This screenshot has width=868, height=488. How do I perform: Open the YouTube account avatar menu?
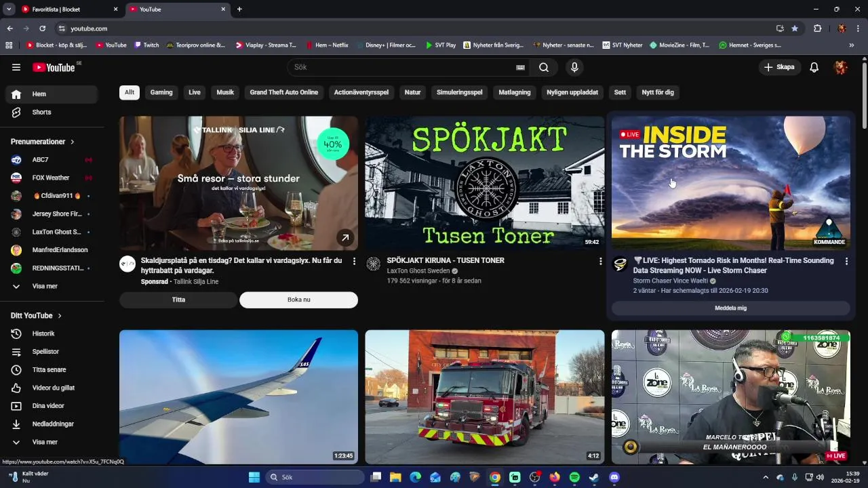[x=841, y=67]
